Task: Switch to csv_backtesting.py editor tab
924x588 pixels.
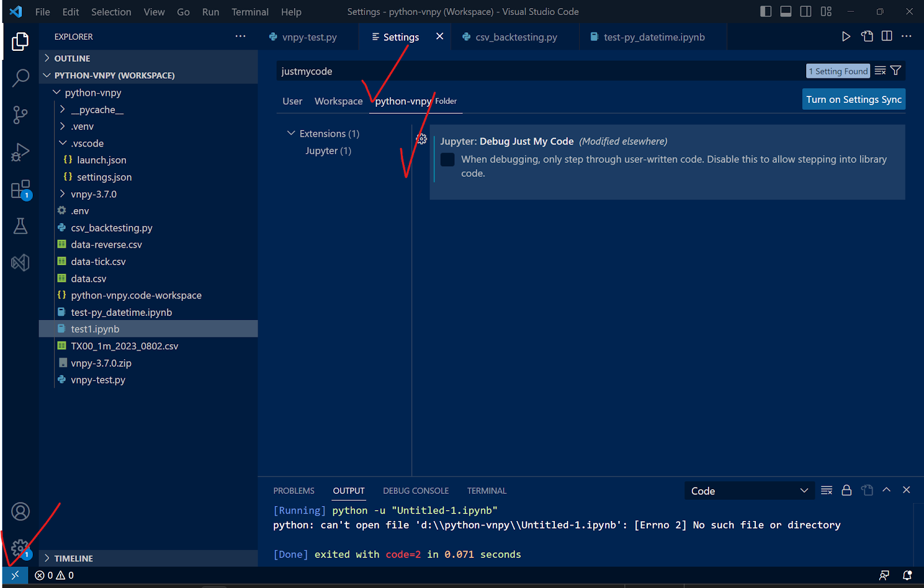Action: click(516, 37)
